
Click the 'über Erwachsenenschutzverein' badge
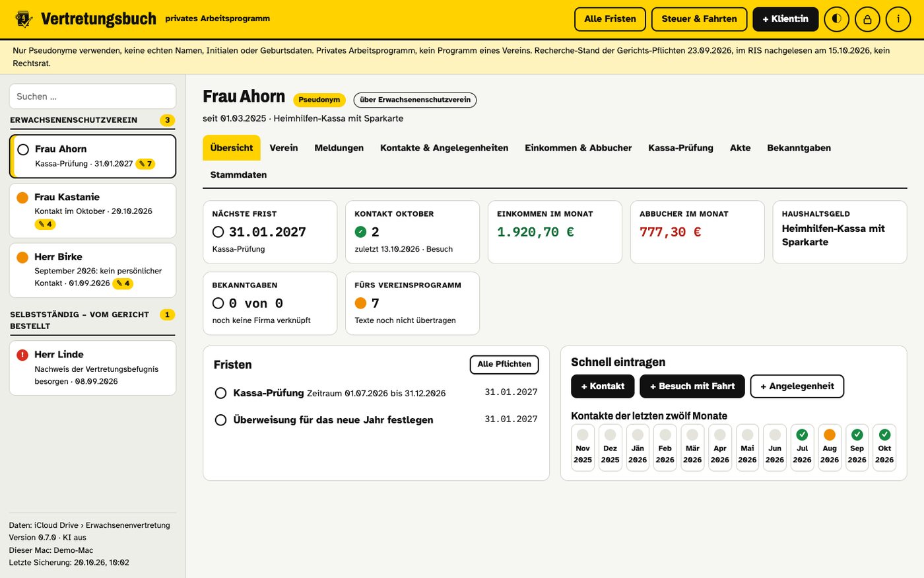coord(415,100)
